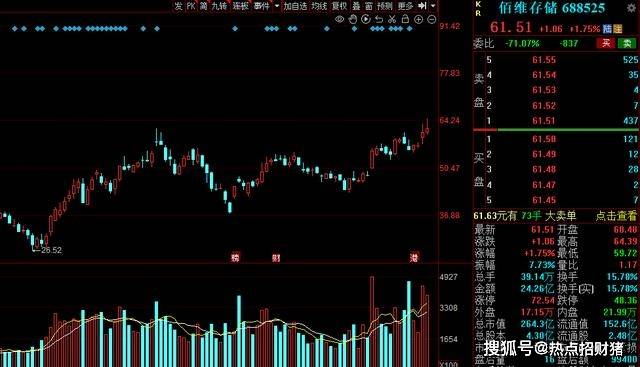Click the undo arrow icon
The image size is (640, 367).
click(379, 19)
